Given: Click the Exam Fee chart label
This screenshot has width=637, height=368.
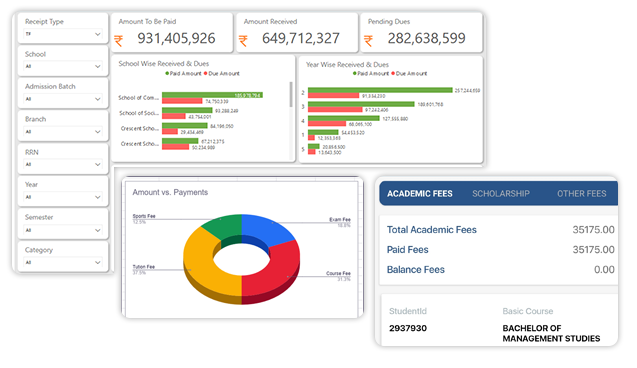Looking at the screenshot, I should click(340, 219).
